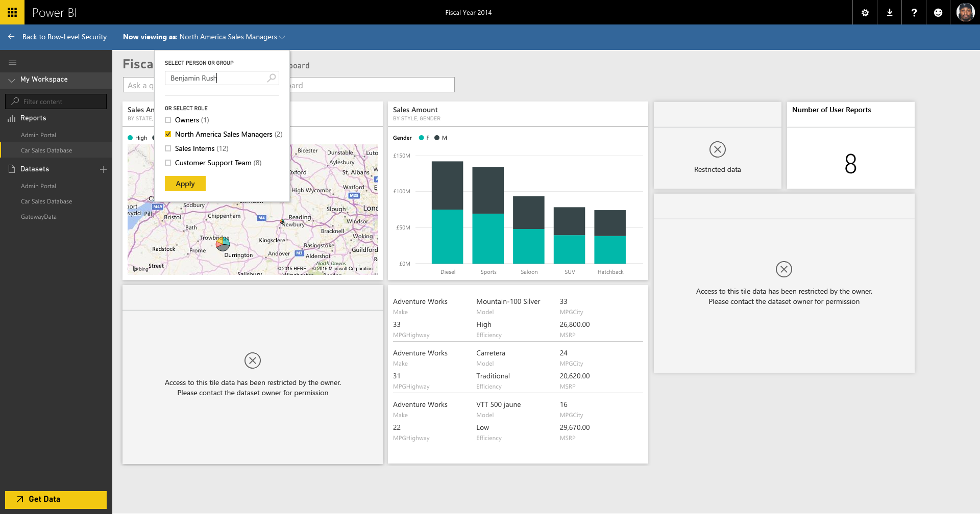980x514 pixels.
Task: Click the Hatchback bar in the chart
Action: [610, 237]
